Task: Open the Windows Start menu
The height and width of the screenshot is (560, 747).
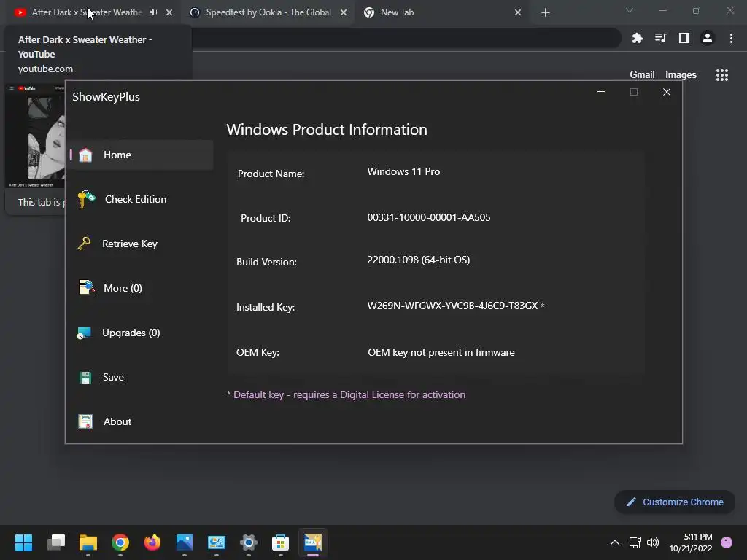Action: point(23,542)
